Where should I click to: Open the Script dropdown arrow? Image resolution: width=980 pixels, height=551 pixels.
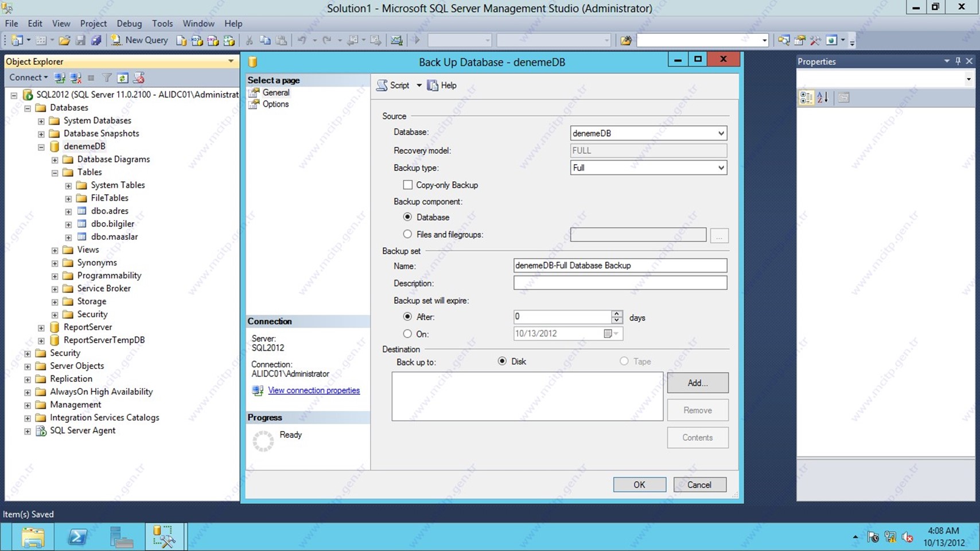click(x=419, y=85)
